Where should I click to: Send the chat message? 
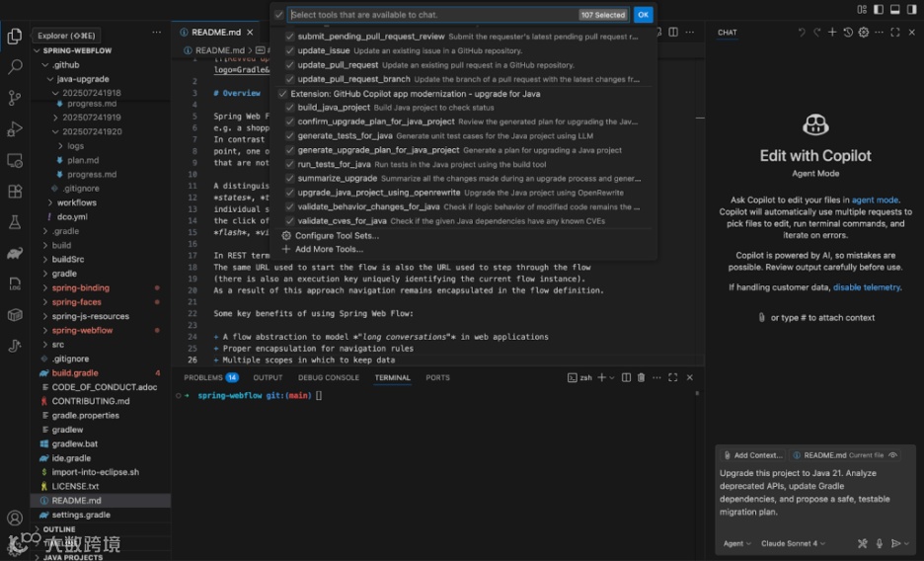point(895,543)
